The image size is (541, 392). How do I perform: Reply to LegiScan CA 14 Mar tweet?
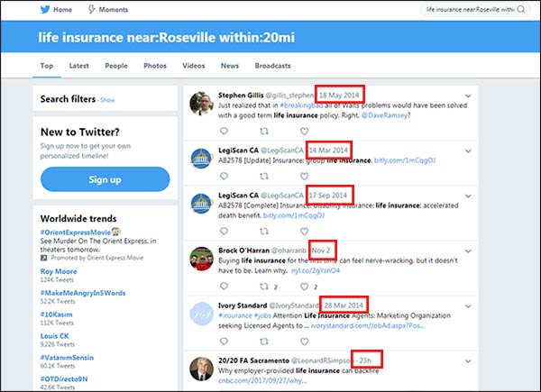pos(224,176)
